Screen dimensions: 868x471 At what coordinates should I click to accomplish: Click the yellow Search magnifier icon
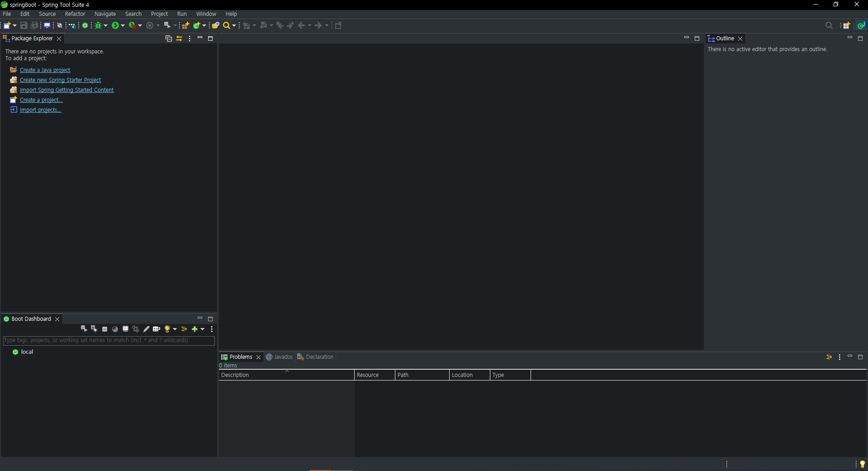[x=227, y=25]
